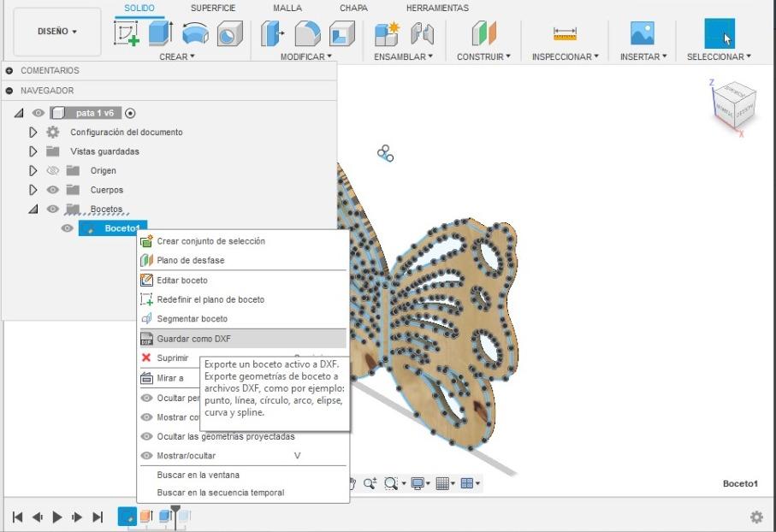Click the Create Sketch tool icon
The image size is (776, 532).
(x=127, y=33)
